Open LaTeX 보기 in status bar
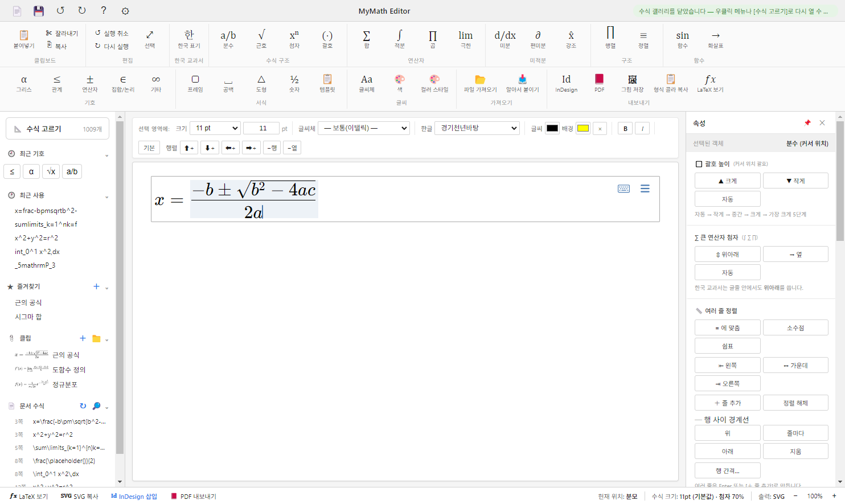The image size is (845, 504). click(x=28, y=497)
